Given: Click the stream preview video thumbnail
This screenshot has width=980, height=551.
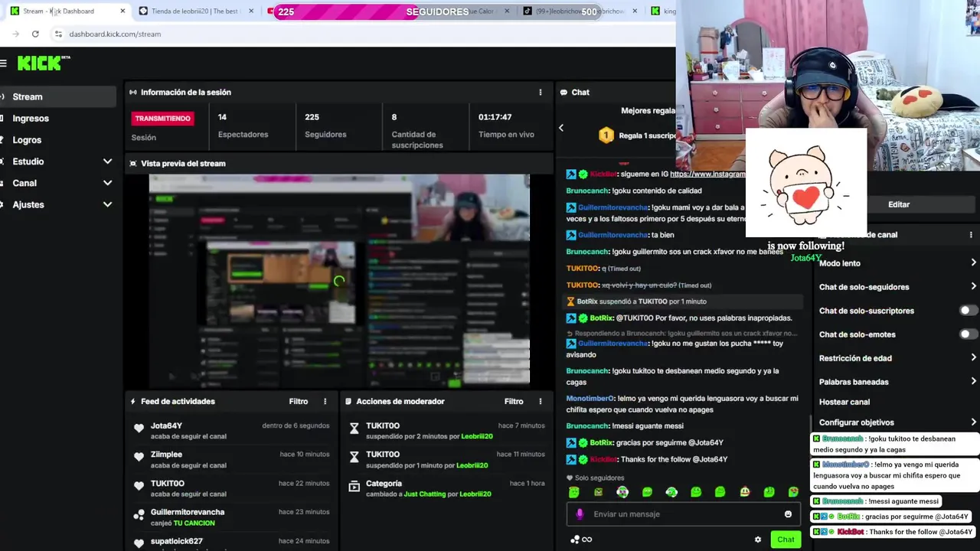Looking at the screenshot, I should click(x=338, y=280).
